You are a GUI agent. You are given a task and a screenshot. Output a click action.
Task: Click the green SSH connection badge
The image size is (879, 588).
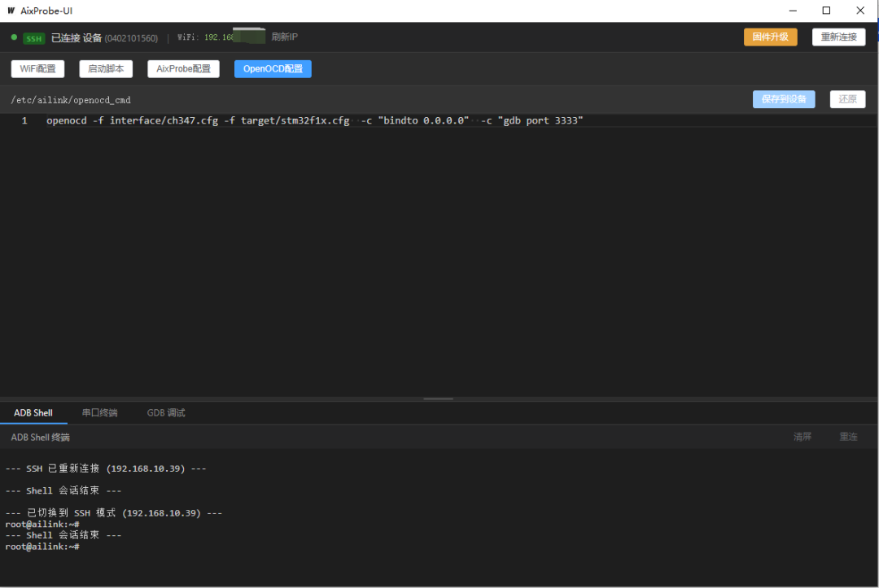pos(33,39)
